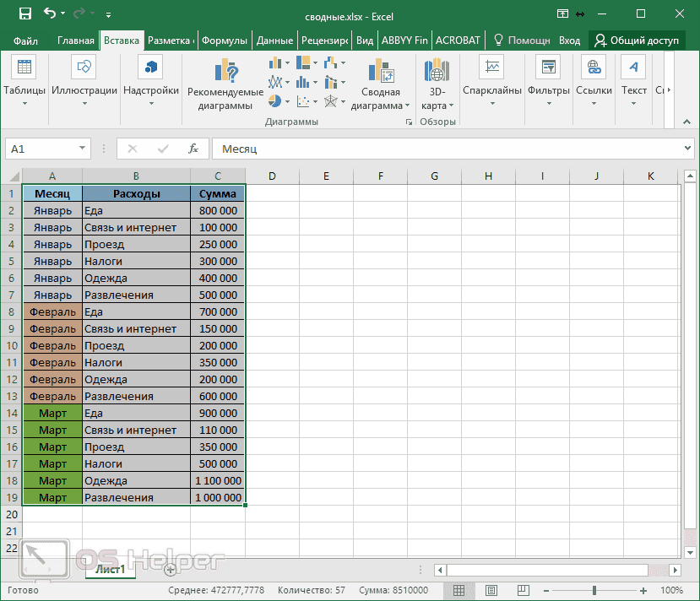Insert a scatter chart
This screenshot has height=601, width=700.
[302, 100]
